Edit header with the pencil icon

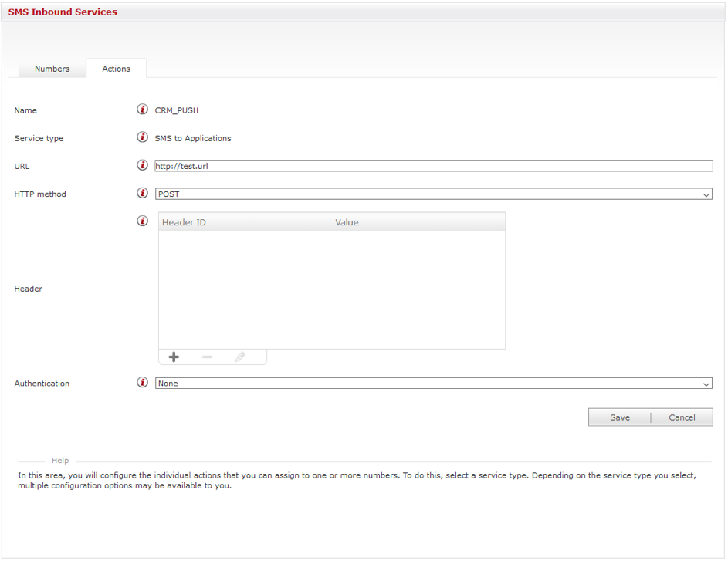click(240, 357)
